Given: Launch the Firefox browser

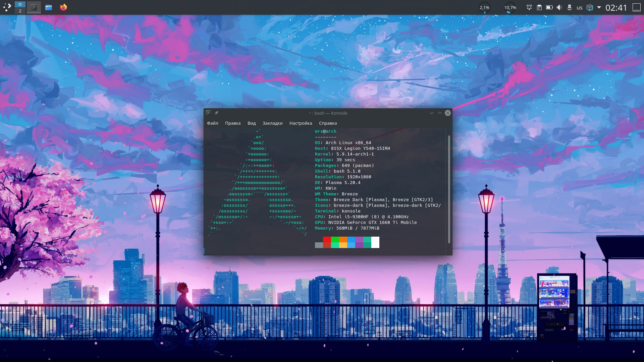Looking at the screenshot, I should (x=63, y=7).
